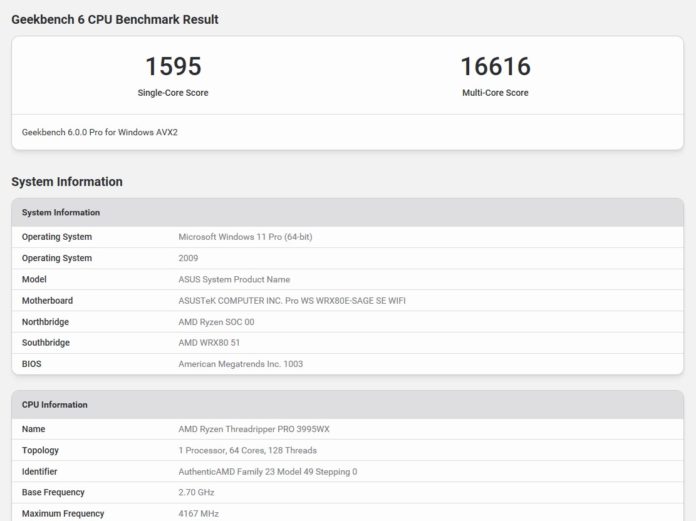Select American Megatrends Inc. 1003 value
696x521 pixels.
(241, 364)
